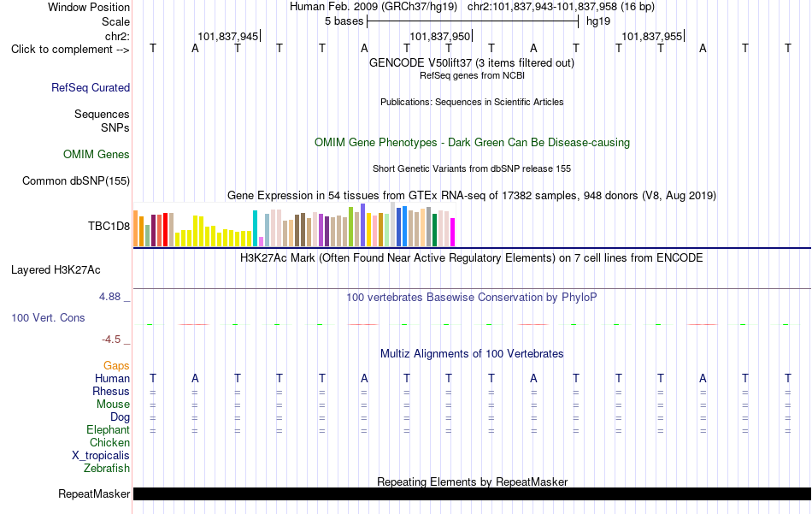Viewport: 812px width, 514px height.
Task: Click '100 vertebrates Basewise Conservation by PhyloP' title
Action: (x=472, y=298)
